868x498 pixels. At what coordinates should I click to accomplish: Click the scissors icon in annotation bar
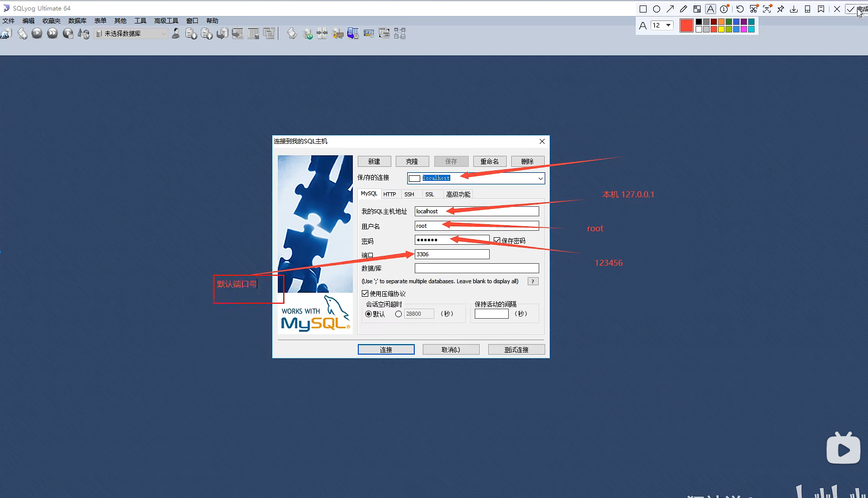coord(754,9)
